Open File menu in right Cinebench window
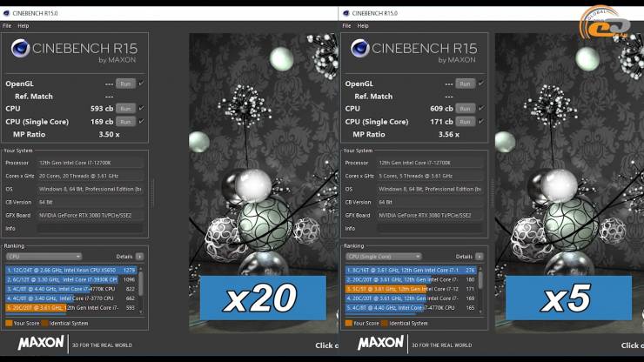This screenshot has width=644, height=362. [346, 26]
